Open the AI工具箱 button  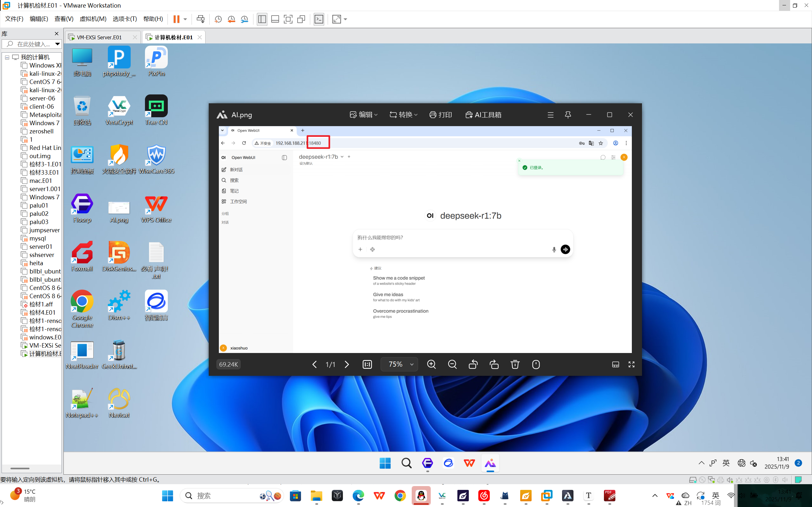(483, 115)
